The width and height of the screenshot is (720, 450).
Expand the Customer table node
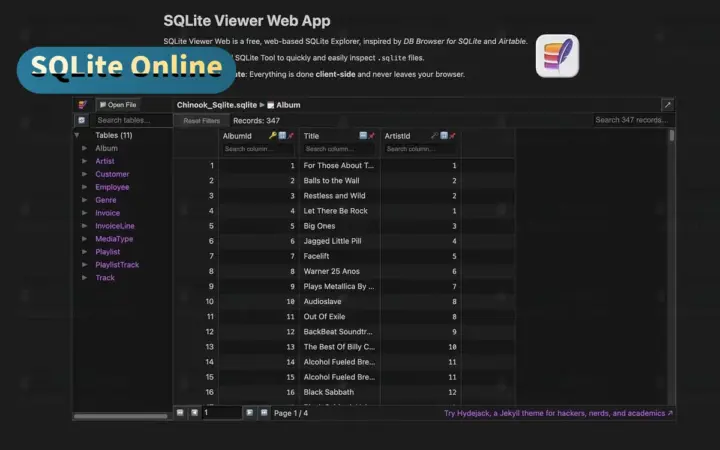[84, 174]
